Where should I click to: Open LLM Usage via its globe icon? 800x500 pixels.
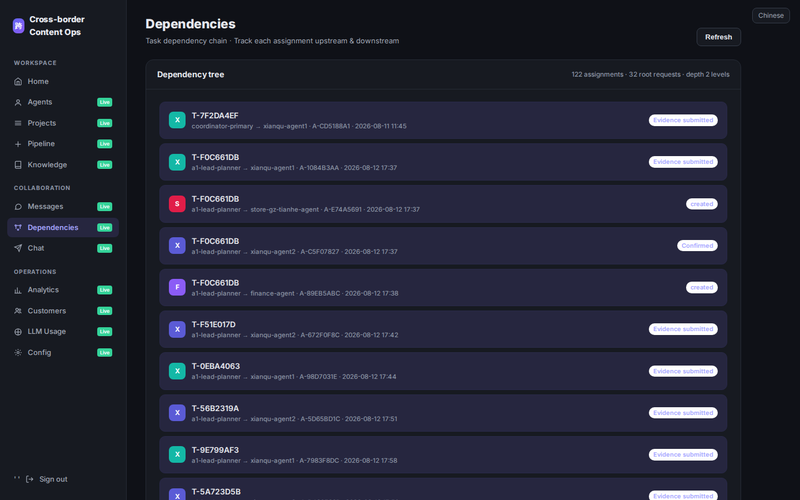click(18, 332)
